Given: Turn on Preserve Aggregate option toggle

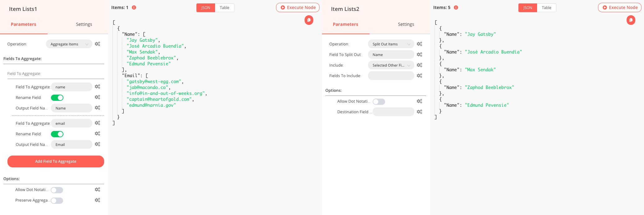Looking at the screenshot, I should 57,201.
